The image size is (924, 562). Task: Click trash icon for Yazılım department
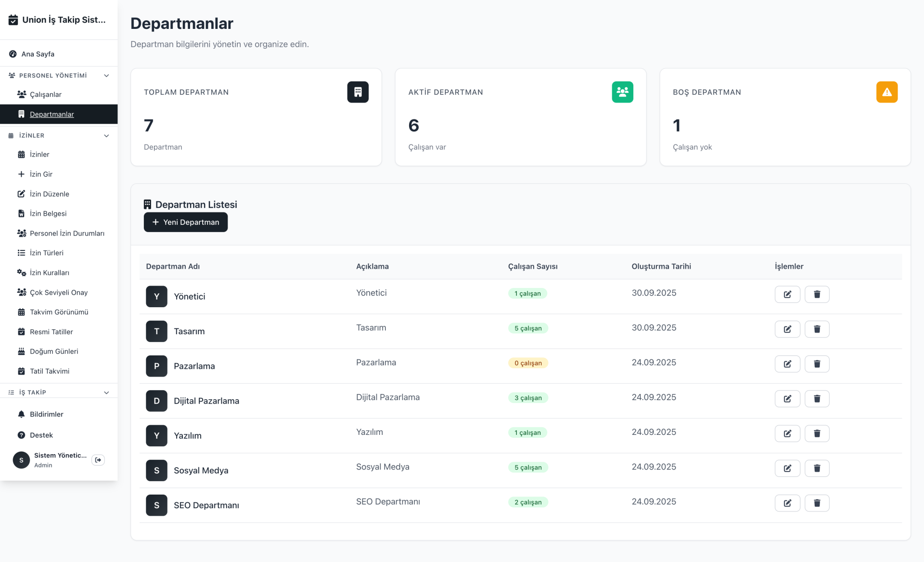click(x=817, y=433)
